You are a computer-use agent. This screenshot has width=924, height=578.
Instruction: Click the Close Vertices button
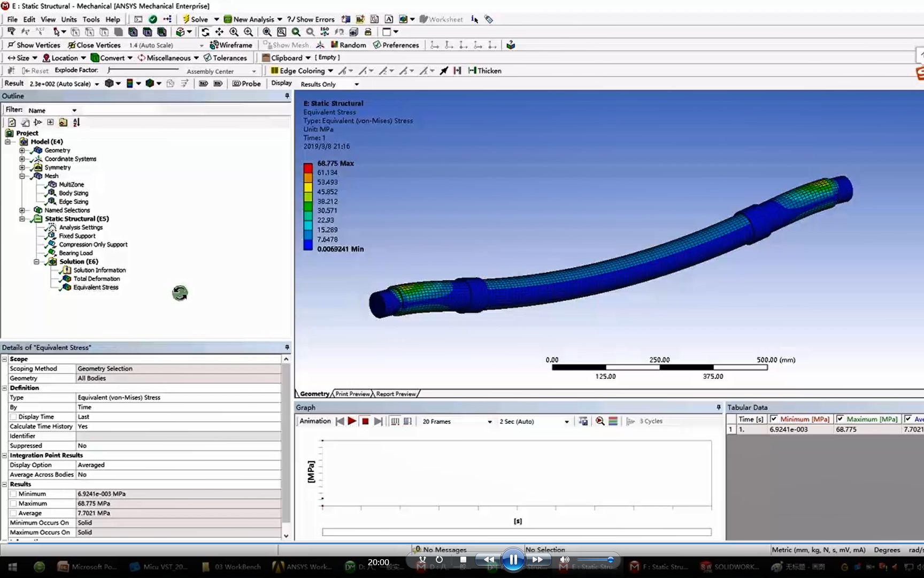(94, 45)
